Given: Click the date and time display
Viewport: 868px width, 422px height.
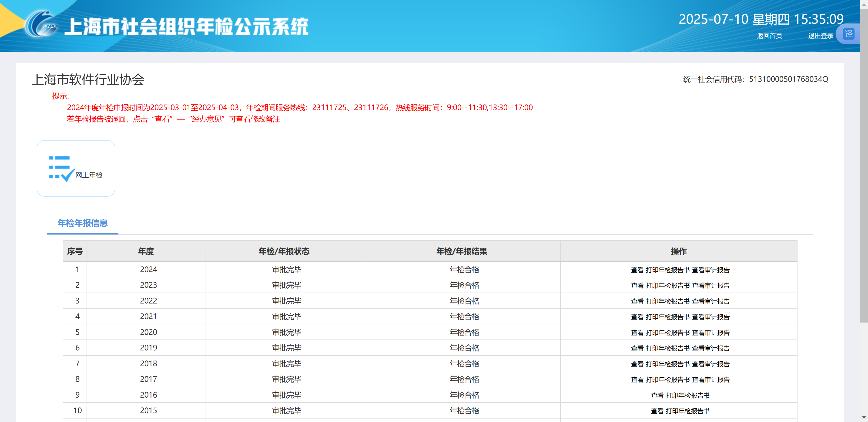Looking at the screenshot, I should click(761, 19).
